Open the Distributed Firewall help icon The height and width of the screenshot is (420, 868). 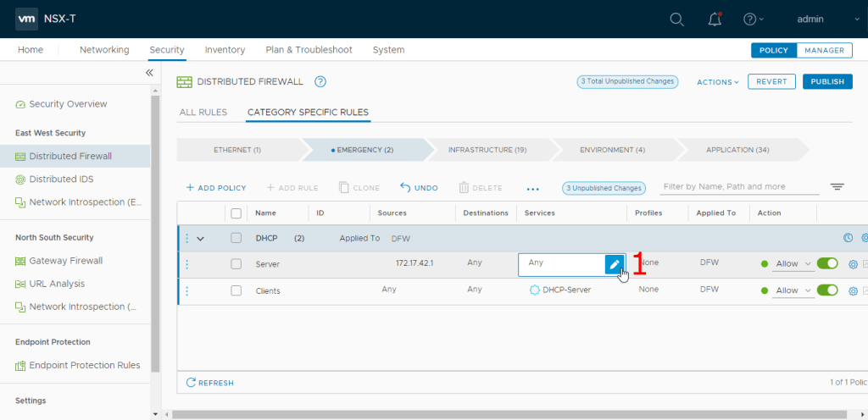(x=320, y=81)
